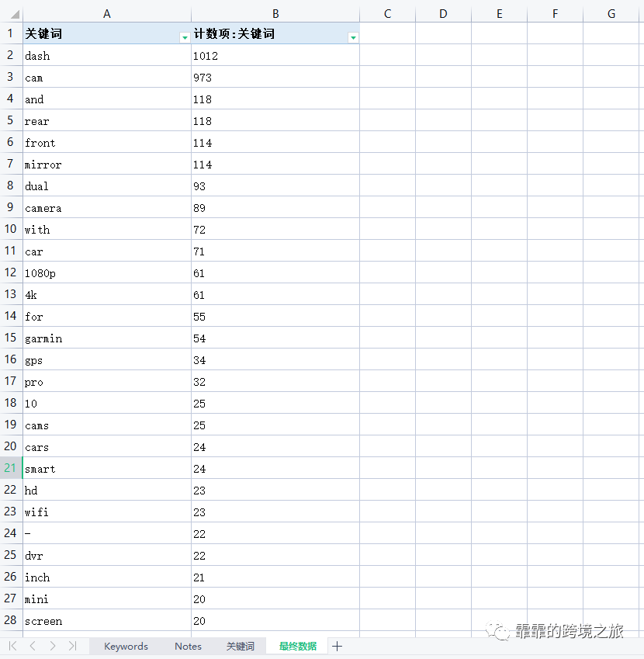Click the next sheet arrow icon
644x659 pixels.
[x=52, y=646]
